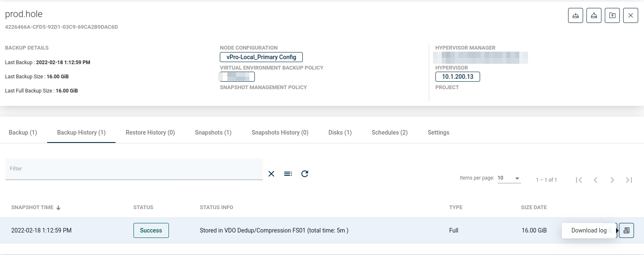Click the folder upload icon button
This screenshot has width=644, height=255.
coord(612,15)
